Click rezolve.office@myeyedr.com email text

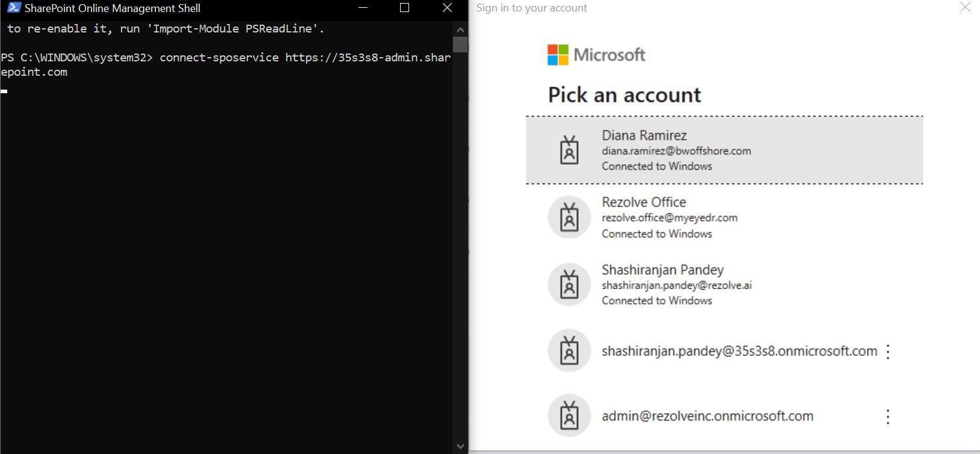(x=670, y=218)
